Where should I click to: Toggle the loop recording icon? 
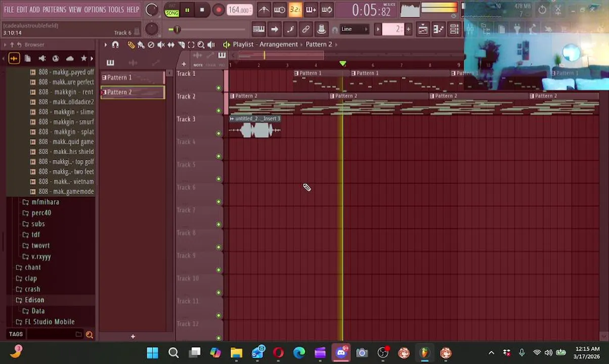tap(327, 10)
